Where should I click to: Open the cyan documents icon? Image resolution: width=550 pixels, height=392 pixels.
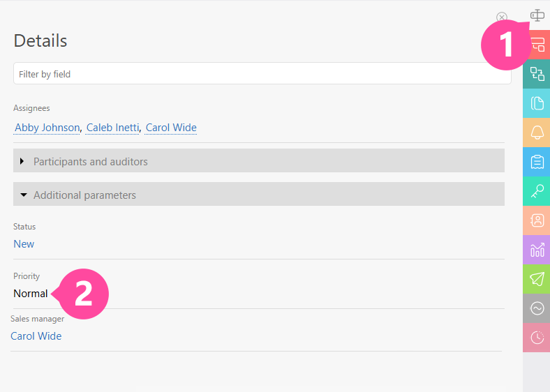pos(537,103)
